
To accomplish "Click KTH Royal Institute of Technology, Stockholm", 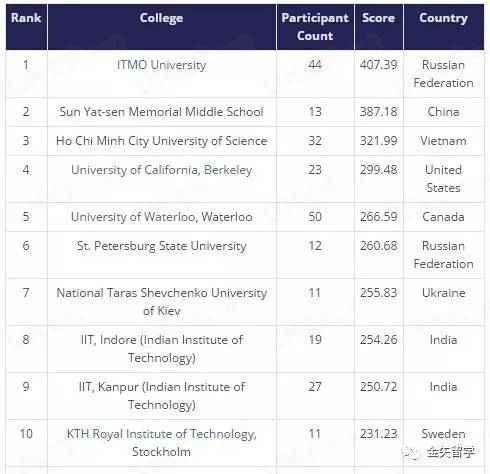I will point(161,443).
